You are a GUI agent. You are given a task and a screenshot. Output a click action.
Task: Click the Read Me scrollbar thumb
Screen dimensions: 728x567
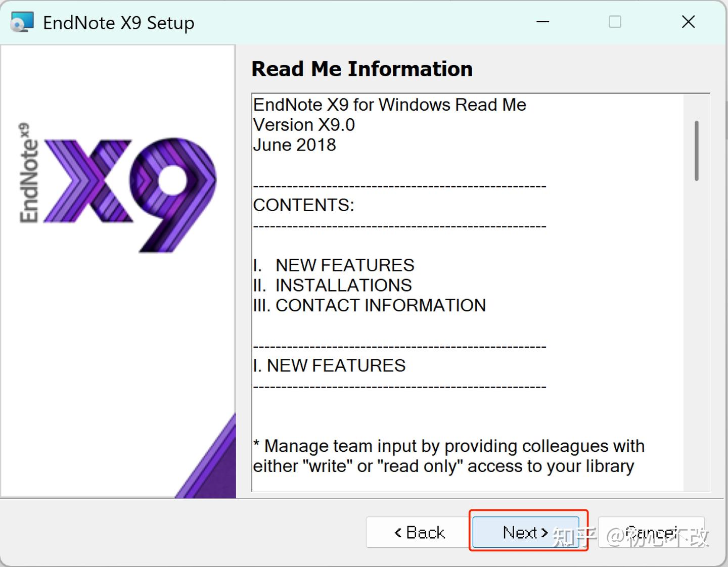(x=696, y=149)
